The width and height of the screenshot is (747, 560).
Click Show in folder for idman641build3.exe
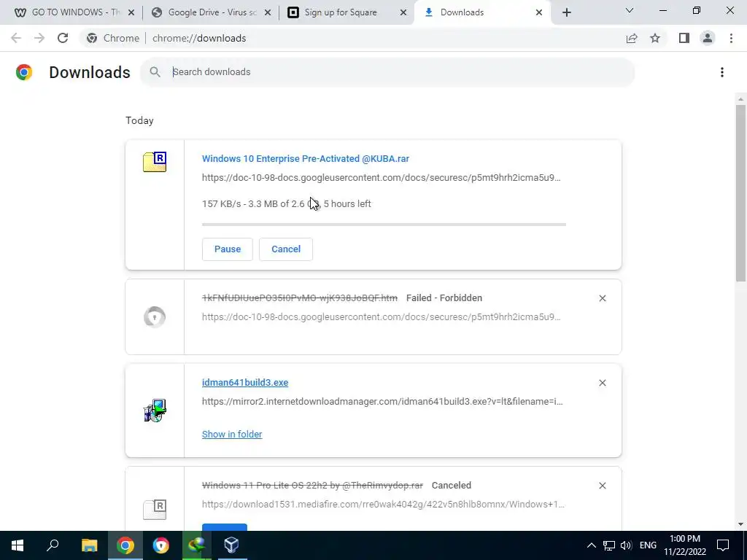(x=232, y=435)
